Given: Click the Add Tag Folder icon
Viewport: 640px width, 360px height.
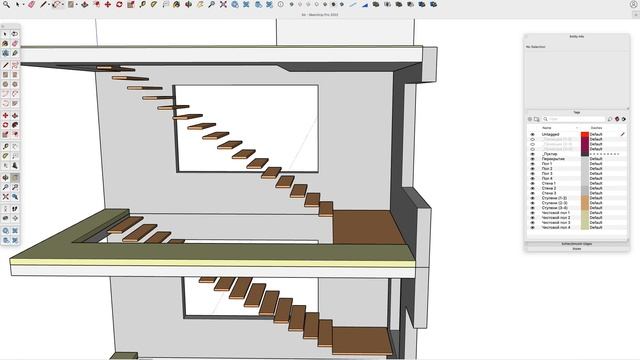Looking at the screenshot, I should (537, 119).
